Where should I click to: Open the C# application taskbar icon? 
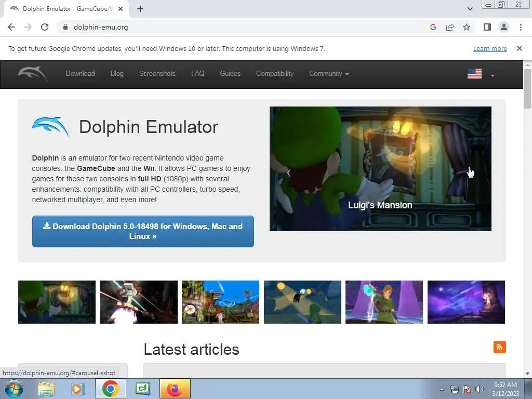point(142,389)
